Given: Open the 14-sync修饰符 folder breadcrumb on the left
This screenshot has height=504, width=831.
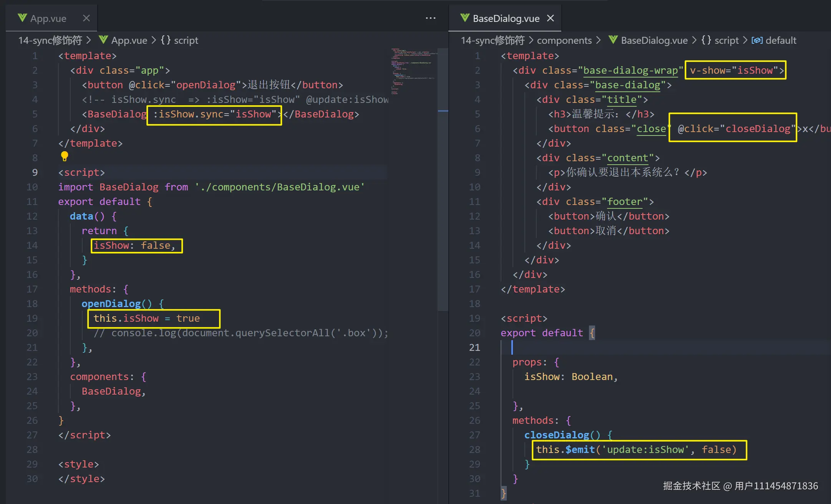Looking at the screenshot, I should point(50,40).
